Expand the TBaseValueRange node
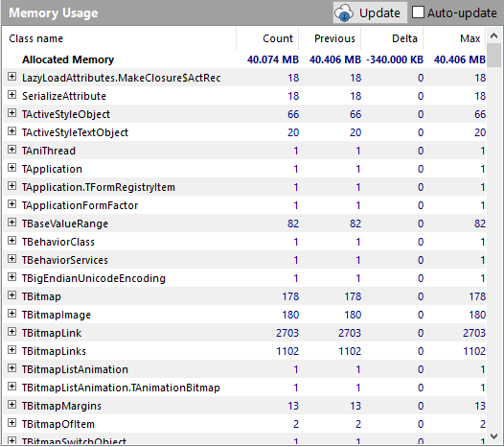Screen dimensions: 504x447 coord(11,223)
